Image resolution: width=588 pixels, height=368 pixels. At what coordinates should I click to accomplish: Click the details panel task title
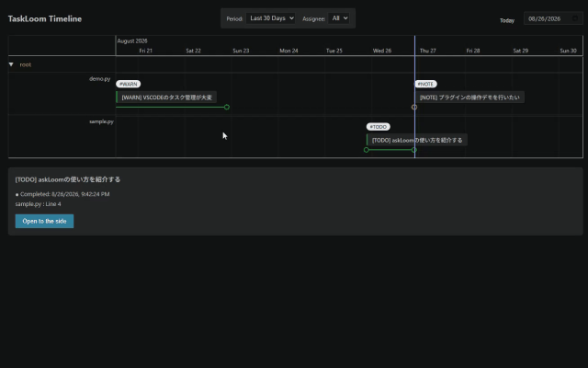tap(68, 179)
